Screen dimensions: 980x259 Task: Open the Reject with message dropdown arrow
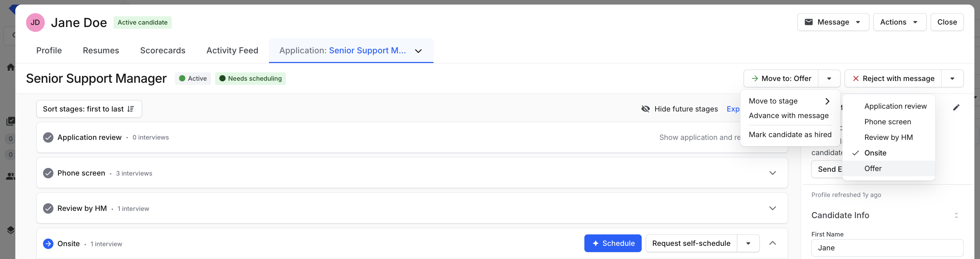pyautogui.click(x=952, y=79)
